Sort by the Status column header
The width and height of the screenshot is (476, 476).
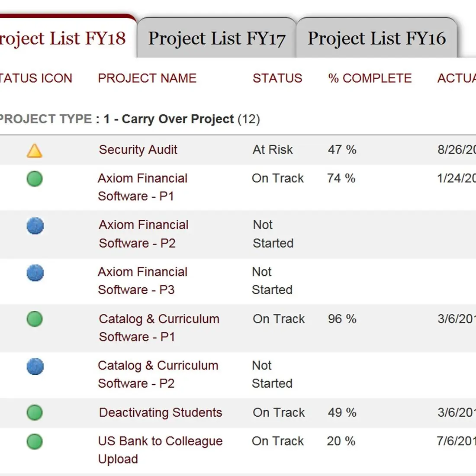(x=277, y=78)
